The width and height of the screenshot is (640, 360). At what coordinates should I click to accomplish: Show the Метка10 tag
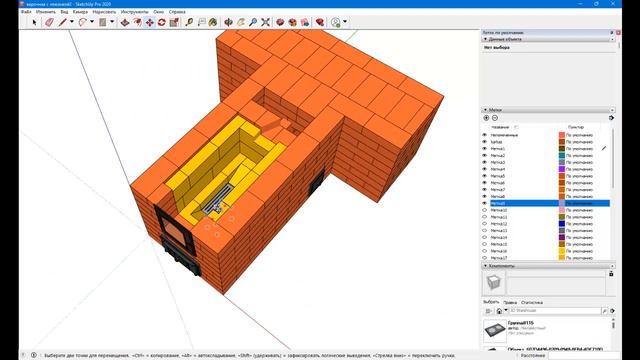click(x=485, y=210)
